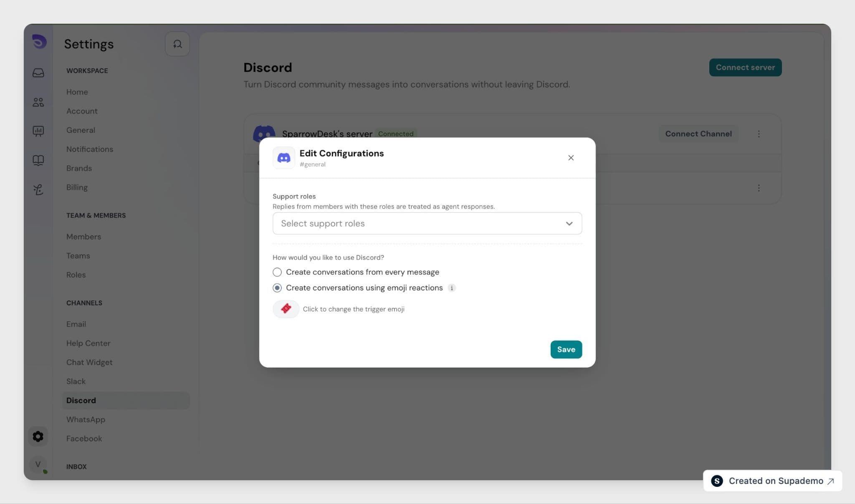Open Teams settings
The width and height of the screenshot is (855, 504).
point(78,256)
